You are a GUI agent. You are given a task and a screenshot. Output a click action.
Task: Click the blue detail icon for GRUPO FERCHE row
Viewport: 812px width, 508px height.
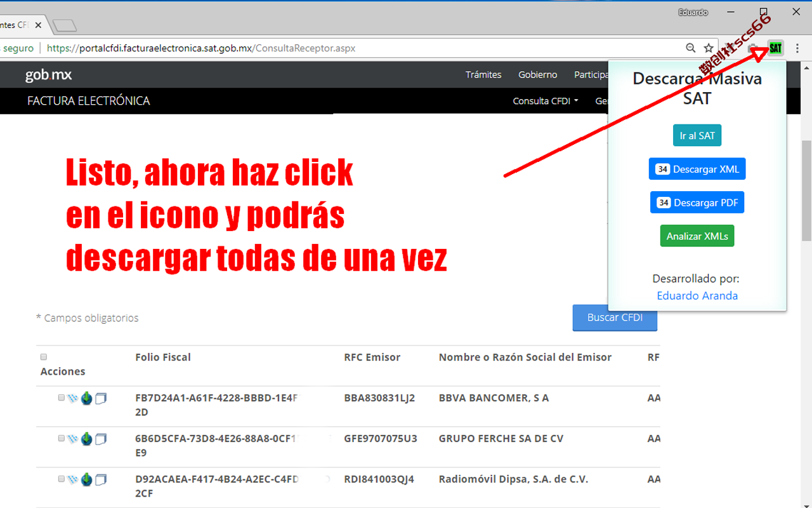[73, 439]
